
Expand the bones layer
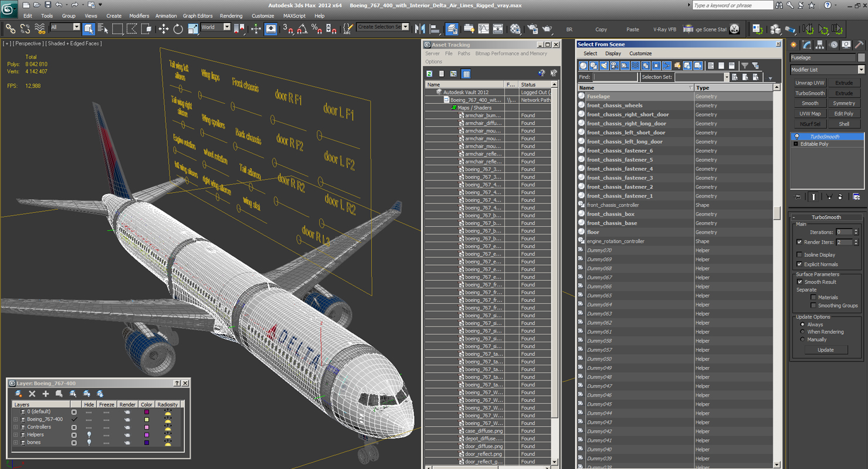16,443
